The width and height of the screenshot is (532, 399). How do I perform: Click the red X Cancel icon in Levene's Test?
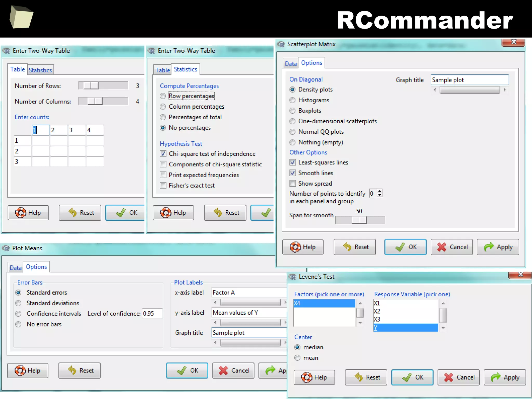[449, 377]
